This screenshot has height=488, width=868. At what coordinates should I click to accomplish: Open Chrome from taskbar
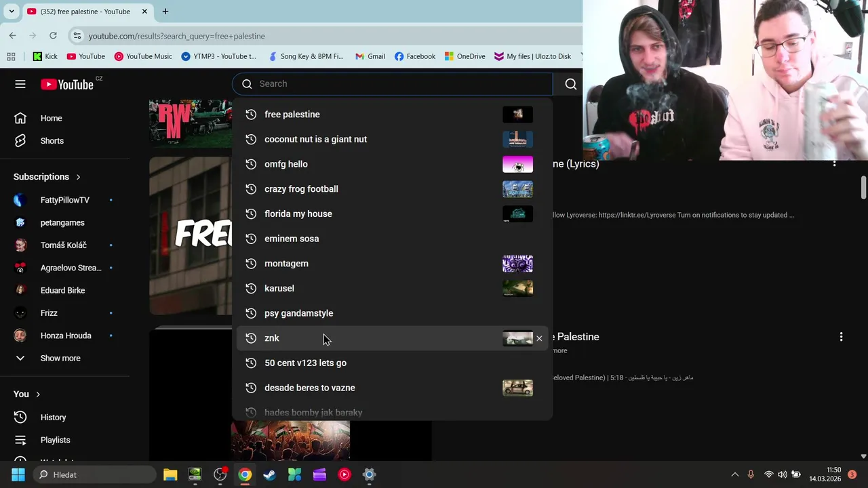tap(245, 475)
